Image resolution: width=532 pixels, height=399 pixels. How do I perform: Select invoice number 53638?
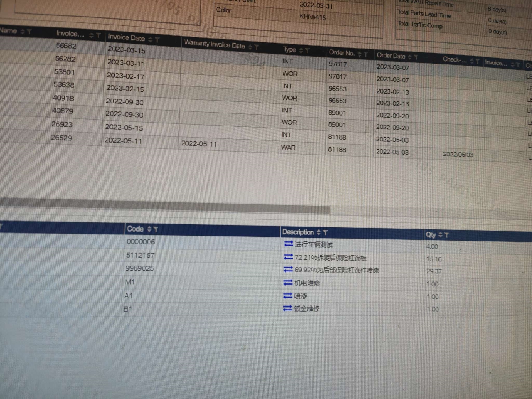click(64, 85)
